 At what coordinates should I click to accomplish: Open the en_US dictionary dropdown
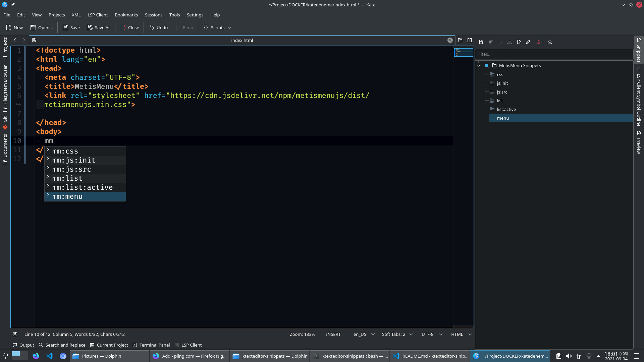point(364,334)
